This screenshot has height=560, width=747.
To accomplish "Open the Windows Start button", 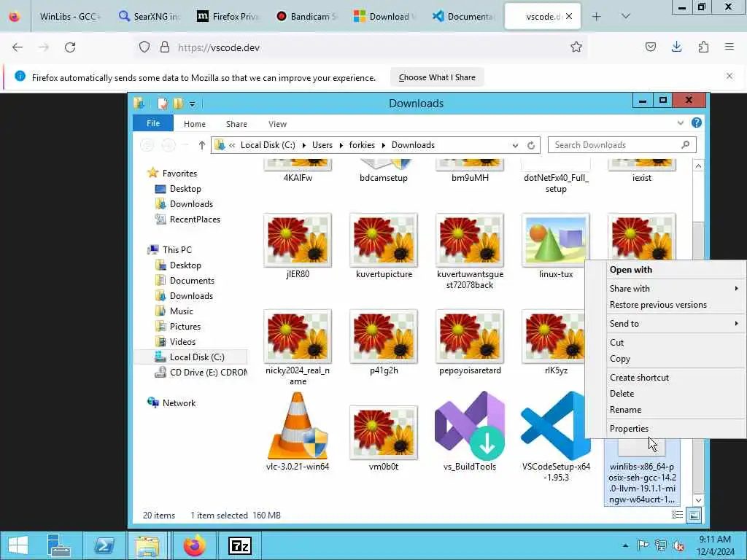I will 18,545.
